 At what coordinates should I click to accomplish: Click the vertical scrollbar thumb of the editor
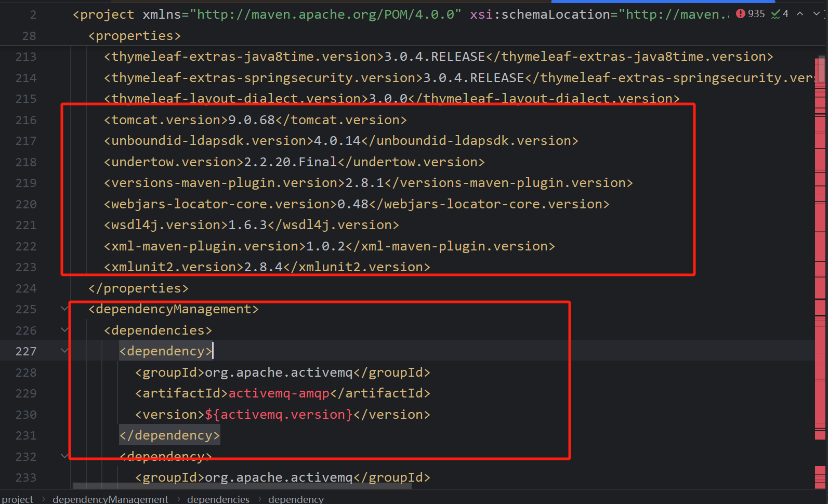tap(820, 69)
